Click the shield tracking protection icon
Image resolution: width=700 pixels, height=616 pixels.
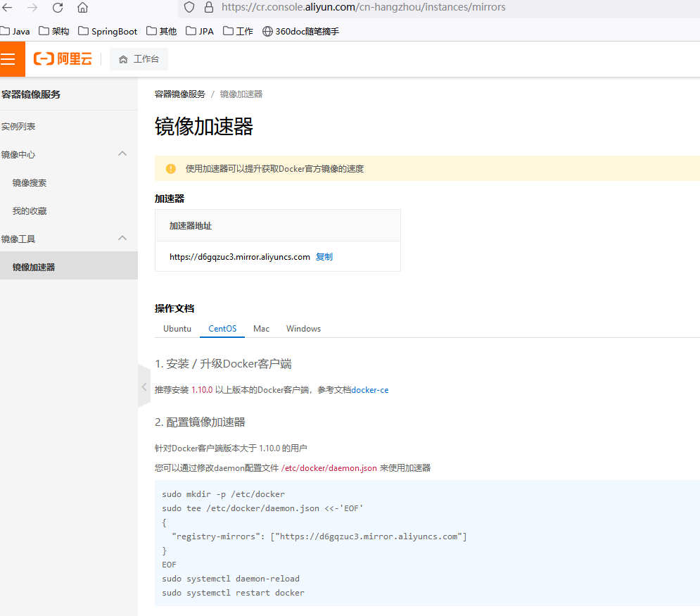click(189, 7)
